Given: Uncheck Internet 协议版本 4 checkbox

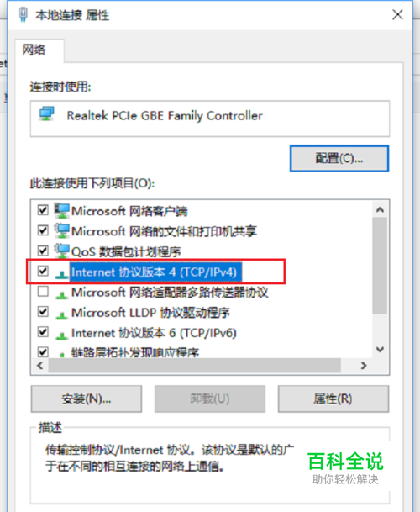Looking at the screenshot, I should click(43, 271).
